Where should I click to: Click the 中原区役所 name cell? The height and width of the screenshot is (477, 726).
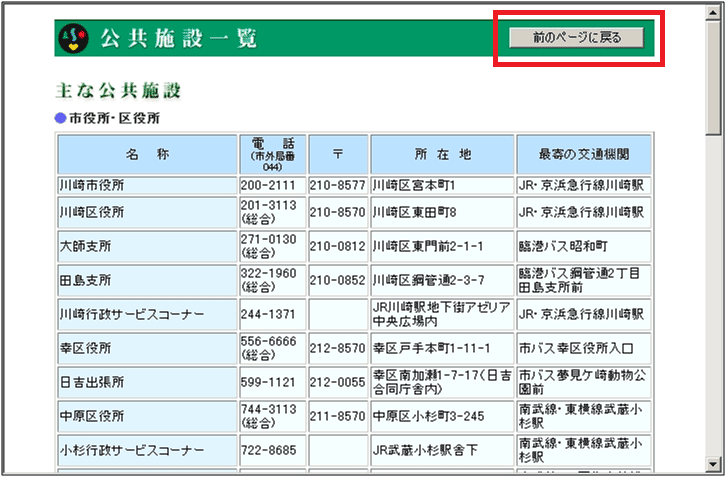pyautogui.click(x=92, y=416)
